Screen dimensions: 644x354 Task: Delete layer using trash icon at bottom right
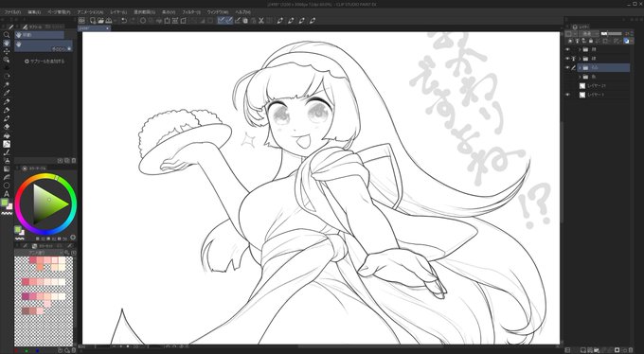pyautogui.click(x=632, y=350)
